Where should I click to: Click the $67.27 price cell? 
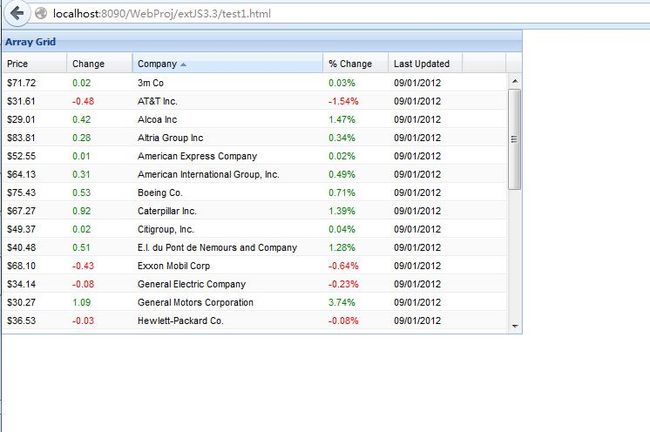[x=22, y=211]
